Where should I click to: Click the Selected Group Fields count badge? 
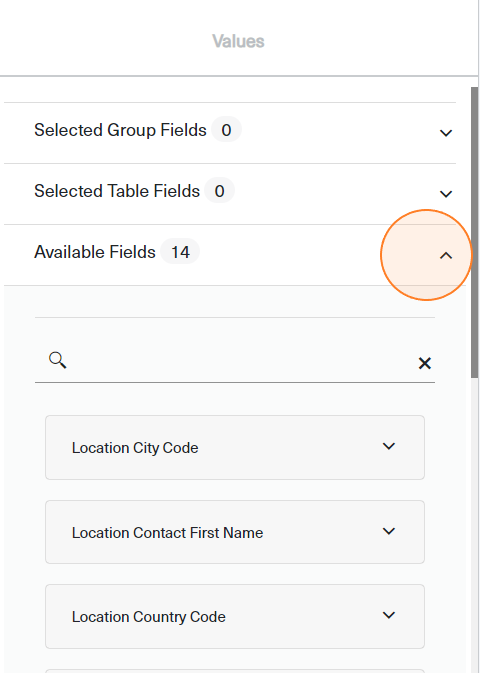[x=226, y=130]
